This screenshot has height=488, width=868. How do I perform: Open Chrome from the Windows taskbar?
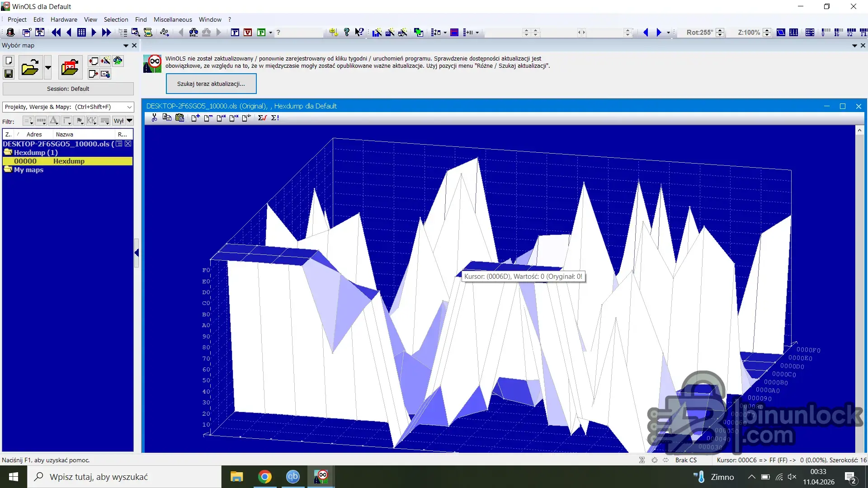click(265, 477)
